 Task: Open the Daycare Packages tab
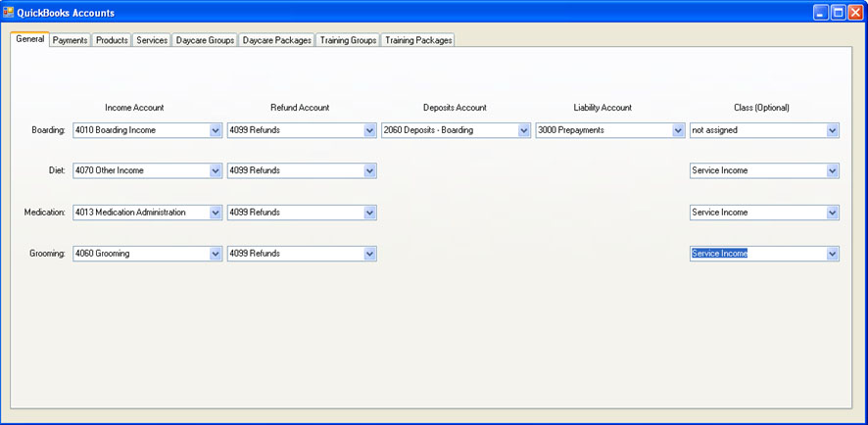click(277, 40)
